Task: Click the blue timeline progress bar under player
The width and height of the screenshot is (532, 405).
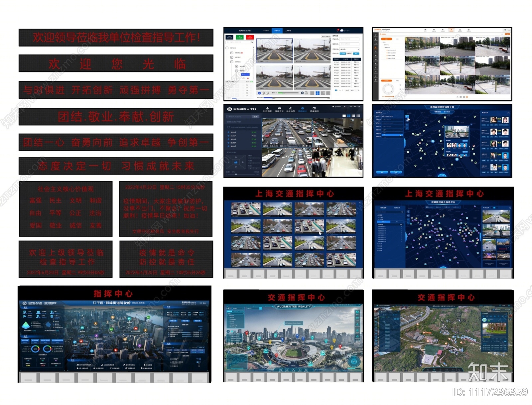Action: (x=297, y=98)
